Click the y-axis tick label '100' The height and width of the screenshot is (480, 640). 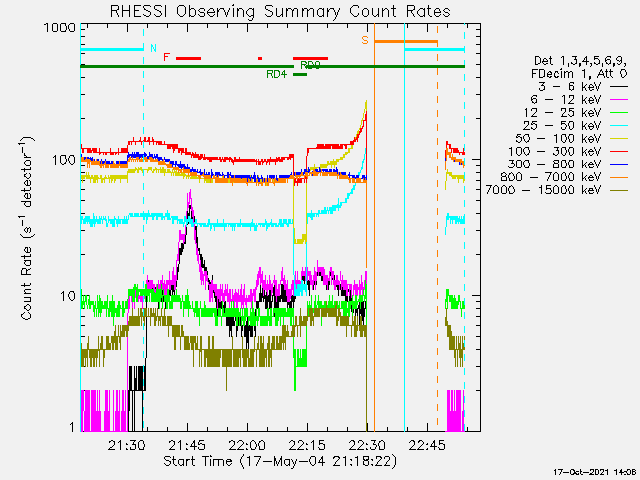[64, 160]
